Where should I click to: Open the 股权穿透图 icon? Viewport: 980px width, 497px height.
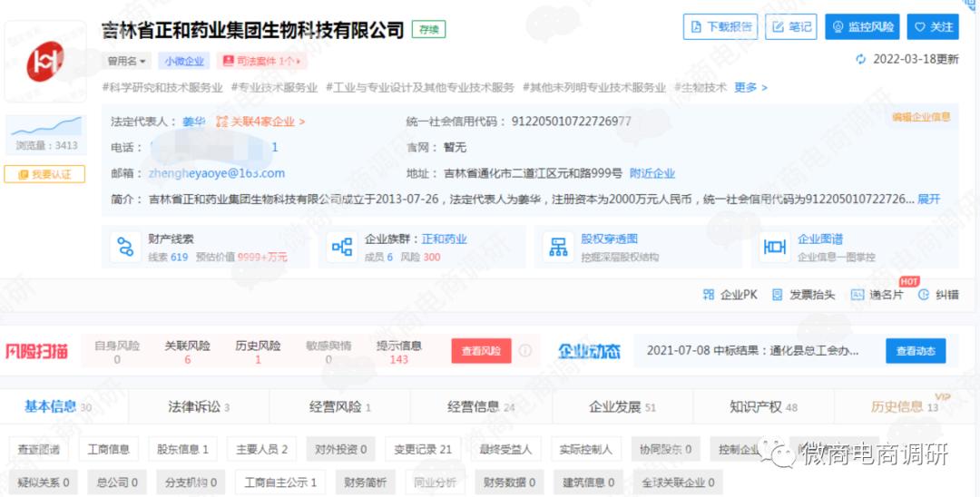(556, 247)
